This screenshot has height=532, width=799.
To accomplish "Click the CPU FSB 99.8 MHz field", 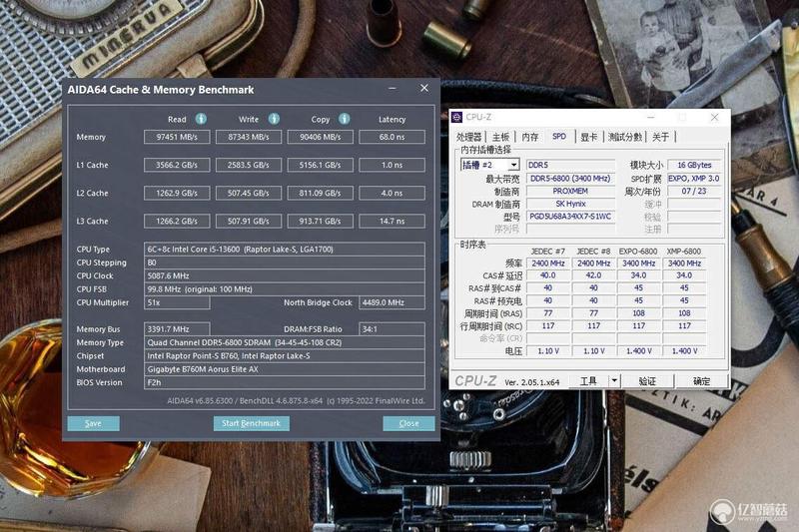I will tap(285, 289).
